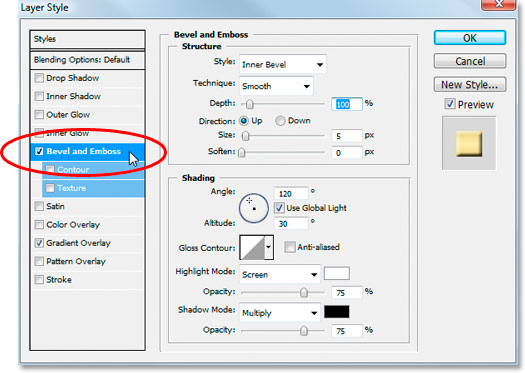Screen dimensions: 525x373
Task: Click the Angle value input field
Action: (291, 193)
